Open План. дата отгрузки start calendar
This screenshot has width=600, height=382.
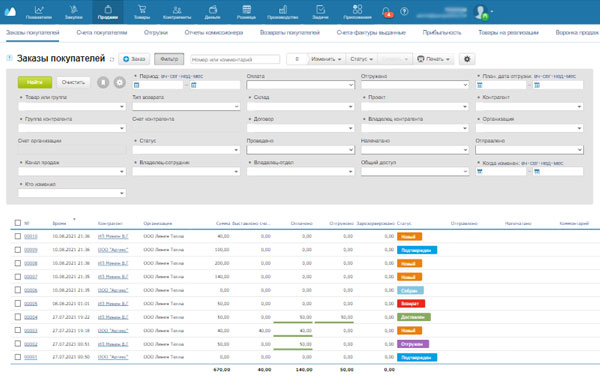(479, 85)
